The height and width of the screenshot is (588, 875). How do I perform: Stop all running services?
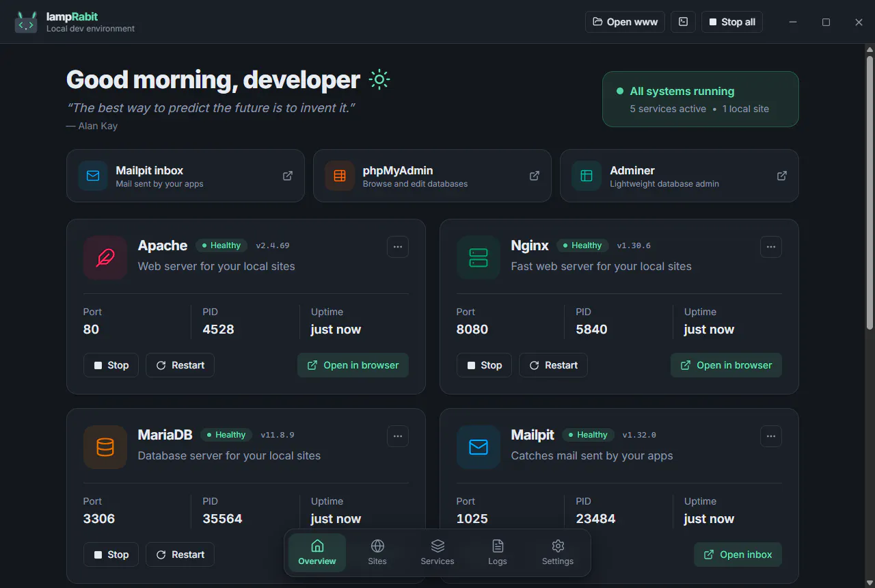tap(731, 22)
